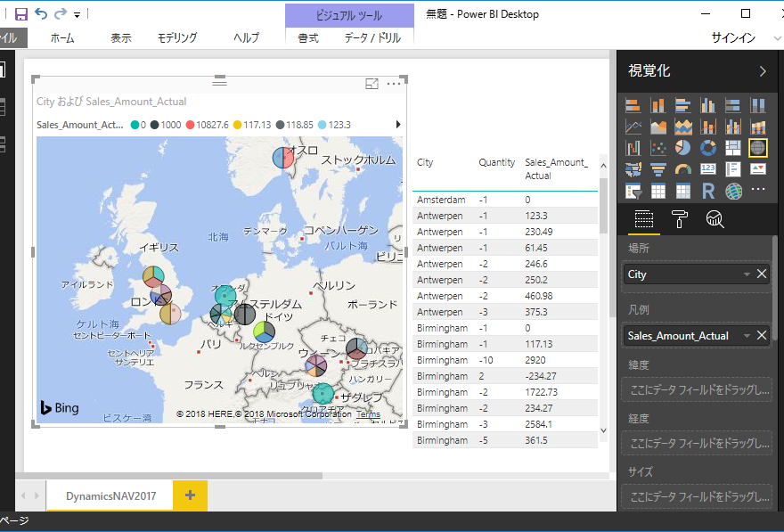Image resolution: width=784 pixels, height=532 pixels.
Task: Add a new page with the plus button
Action: tap(190, 495)
